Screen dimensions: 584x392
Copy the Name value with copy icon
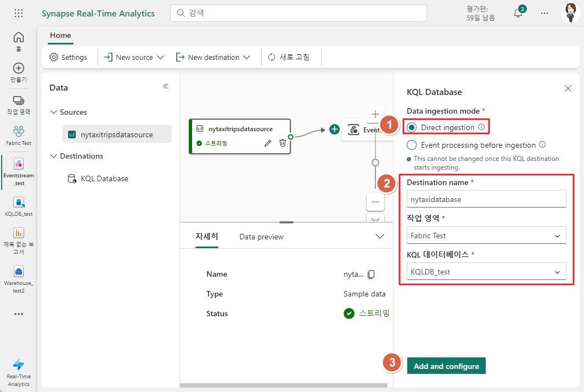click(372, 275)
